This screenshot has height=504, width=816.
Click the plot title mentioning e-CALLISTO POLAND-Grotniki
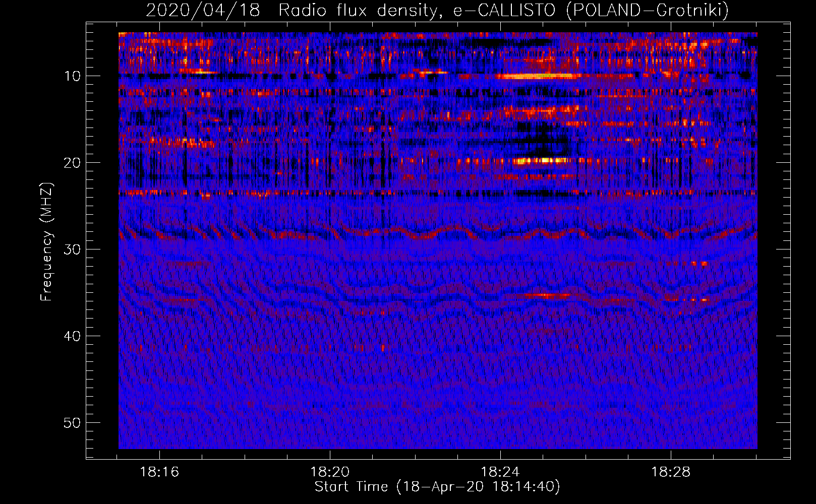tap(437, 10)
